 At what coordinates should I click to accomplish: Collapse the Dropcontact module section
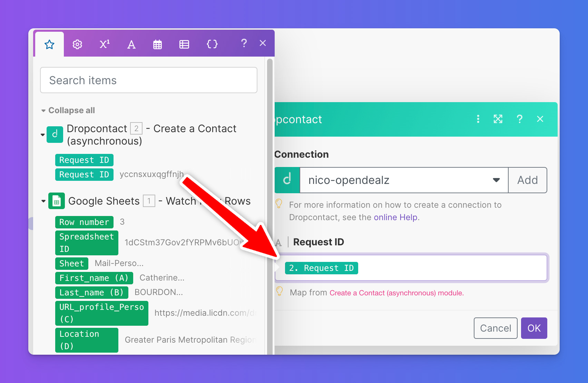tap(43, 135)
